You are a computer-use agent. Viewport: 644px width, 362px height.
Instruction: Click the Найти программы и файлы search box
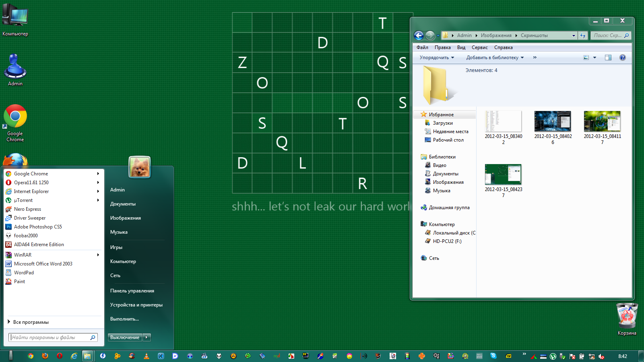(x=50, y=337)
